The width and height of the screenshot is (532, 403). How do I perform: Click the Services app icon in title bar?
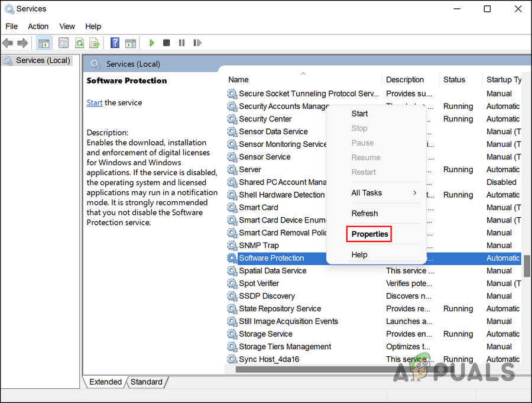pos(9,9)
